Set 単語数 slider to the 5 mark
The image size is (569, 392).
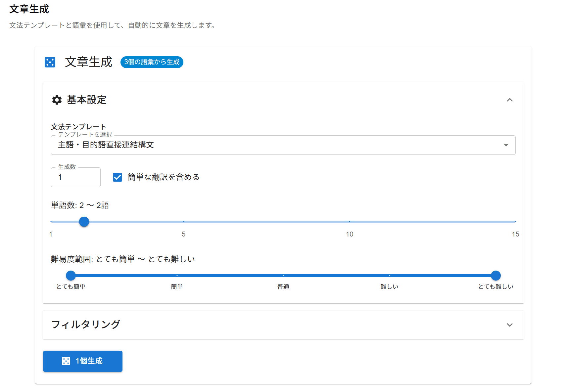click(184, 222)
